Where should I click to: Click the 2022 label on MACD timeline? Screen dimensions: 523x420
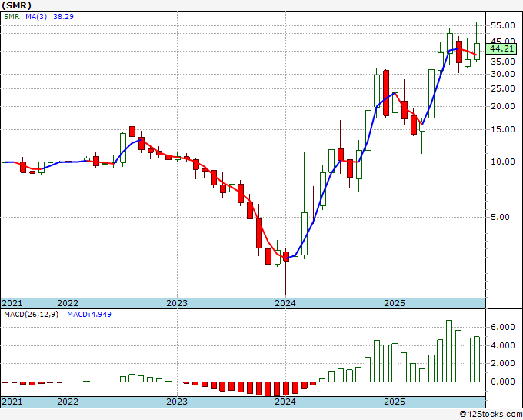(68, 402)
